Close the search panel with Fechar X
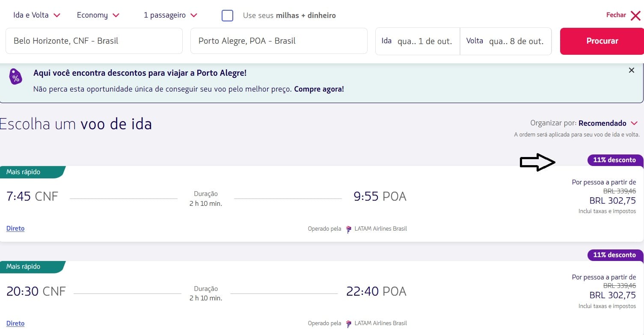Screen dimensions: 644x335 pos(623,15)
